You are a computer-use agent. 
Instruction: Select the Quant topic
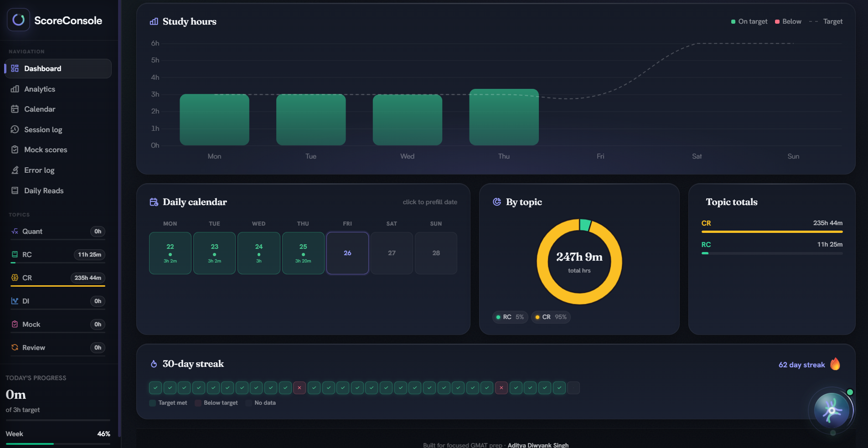pos(58,232)
